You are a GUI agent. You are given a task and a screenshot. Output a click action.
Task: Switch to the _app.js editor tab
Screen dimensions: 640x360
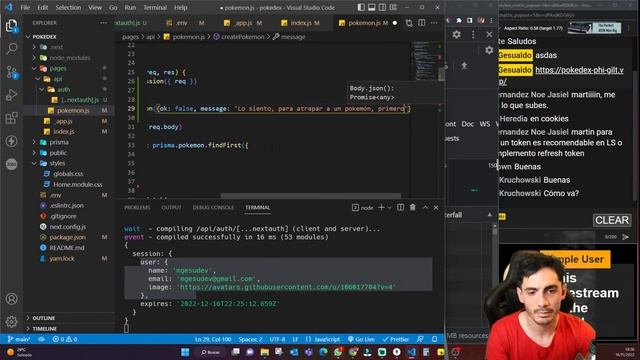coord(243,23)
